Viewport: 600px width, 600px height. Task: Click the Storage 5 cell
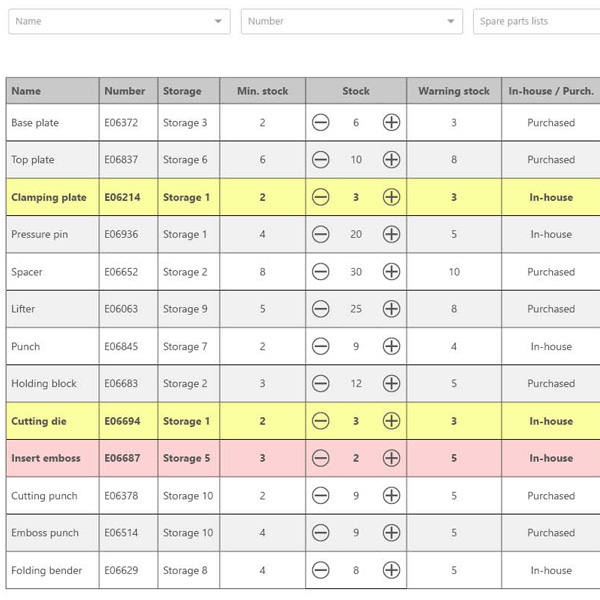[x=189, y=458]
